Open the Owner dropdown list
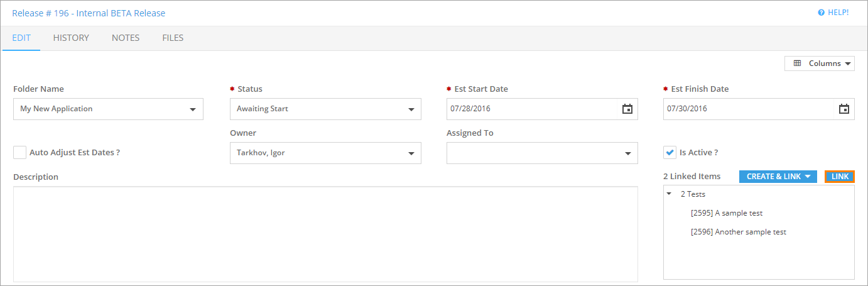Screen dimensions: 868x286 [411, 153]
